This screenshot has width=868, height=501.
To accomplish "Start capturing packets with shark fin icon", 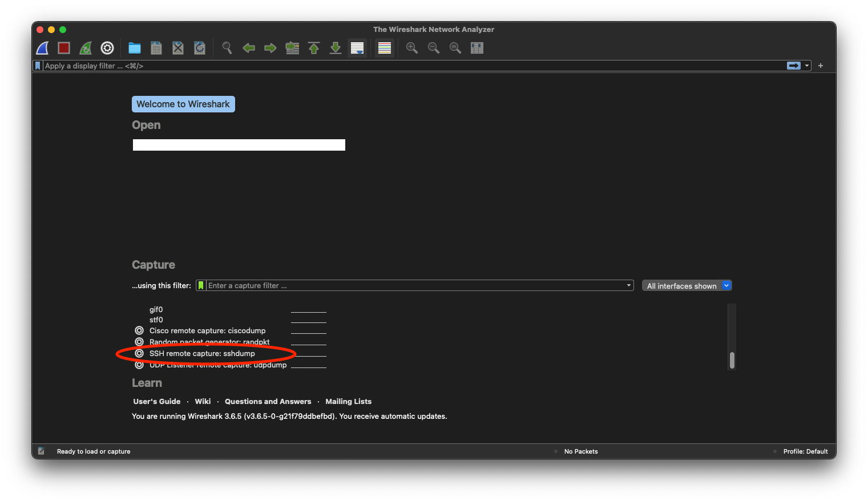I will (x=43, y=48).
